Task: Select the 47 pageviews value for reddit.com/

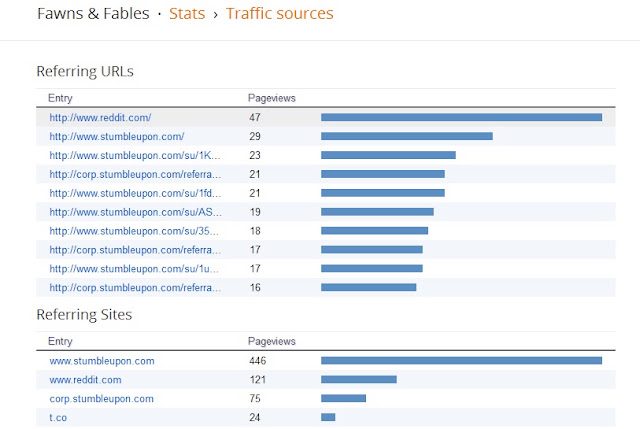Action: [x=255, y=118]
